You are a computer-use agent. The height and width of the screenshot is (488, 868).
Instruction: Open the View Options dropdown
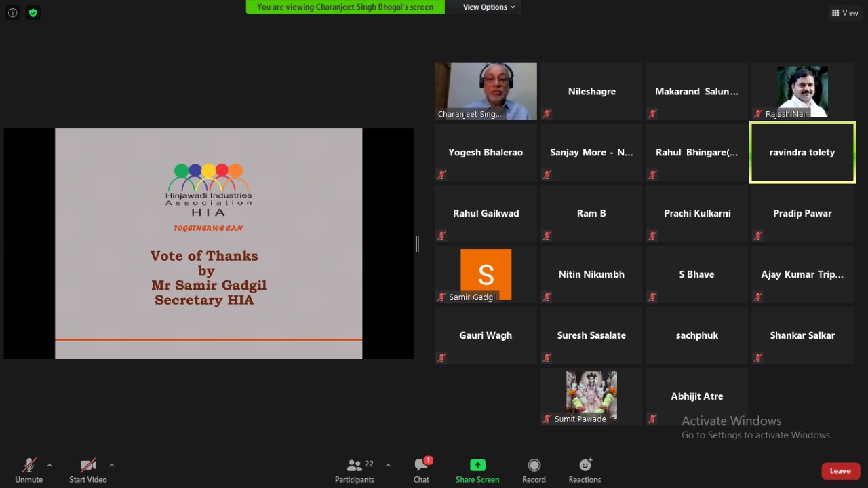coord(488,7)
